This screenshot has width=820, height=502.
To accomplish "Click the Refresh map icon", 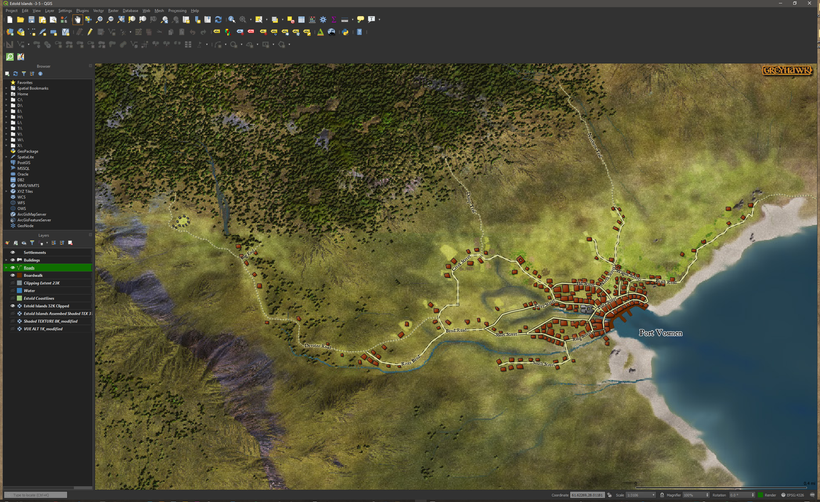I will pos(218,19).
